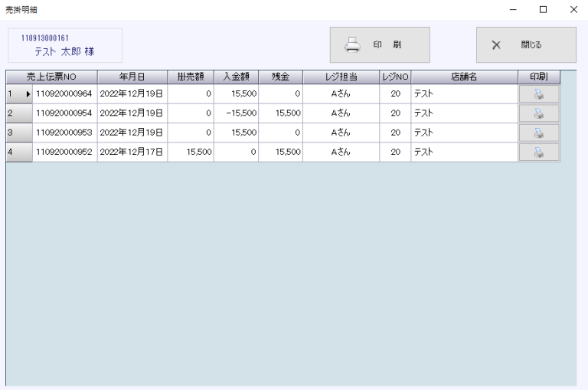Click the 店舗名 column header
Image resolution: width=588 pixels, height=390 pixels.
465,77
